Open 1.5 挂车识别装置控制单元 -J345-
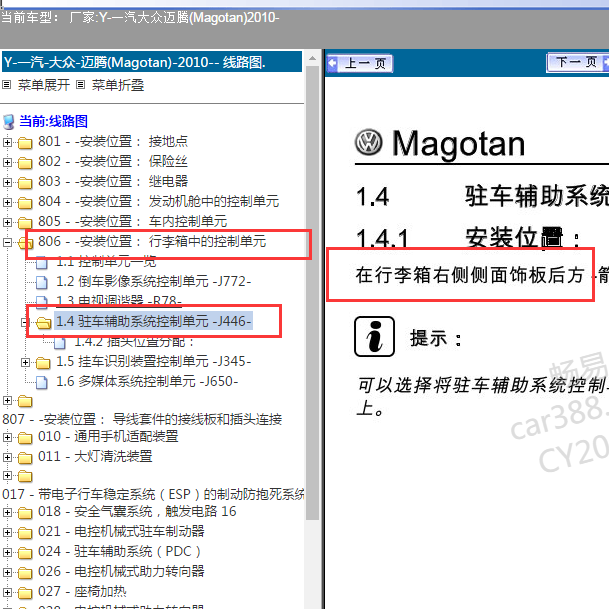Viewport: 609px width, 609px height. (x=154, y=362)
